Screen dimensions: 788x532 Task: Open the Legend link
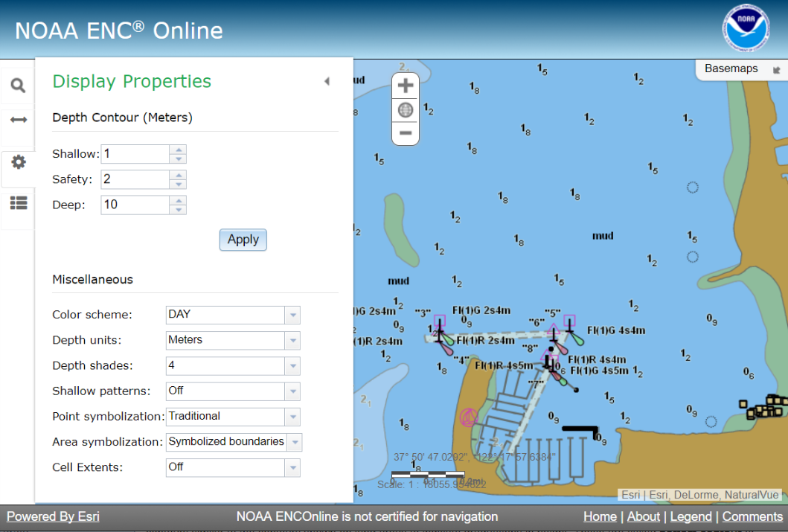[x=691, y=516]
